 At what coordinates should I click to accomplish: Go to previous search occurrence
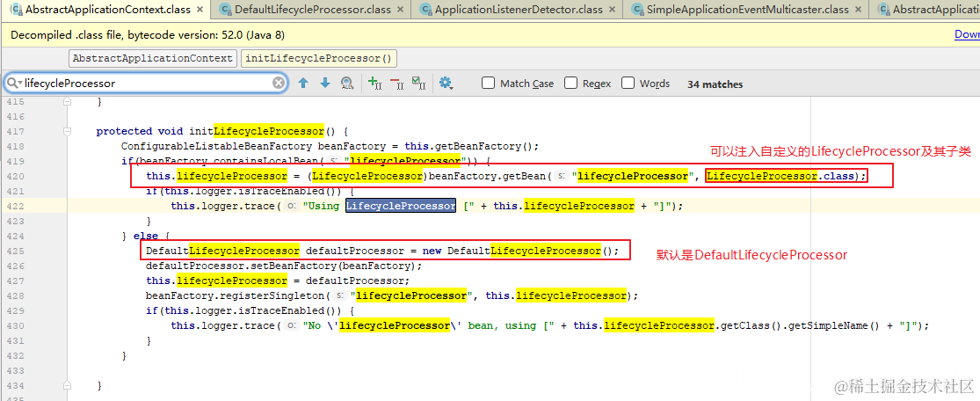point(304,84)
